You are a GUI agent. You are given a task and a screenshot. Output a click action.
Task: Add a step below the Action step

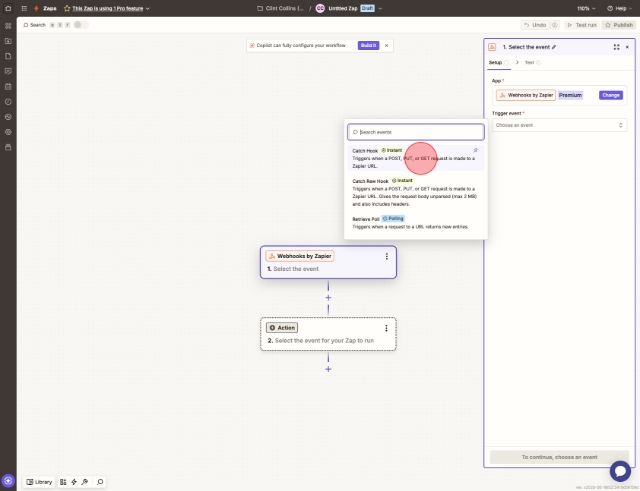pyautogui.click(x=328, y=369)
